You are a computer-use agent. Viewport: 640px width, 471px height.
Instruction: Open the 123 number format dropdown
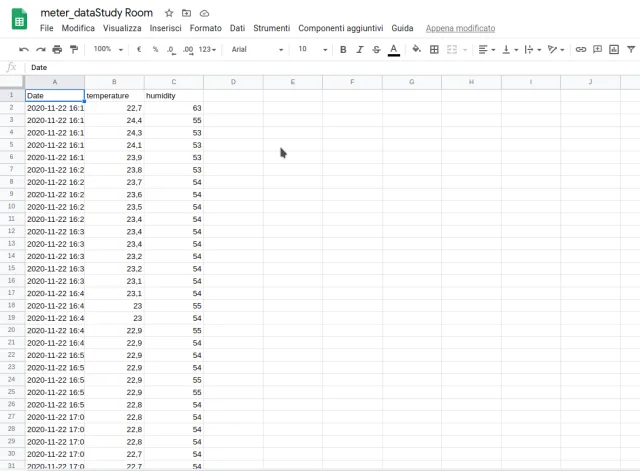tap(207, 49)
